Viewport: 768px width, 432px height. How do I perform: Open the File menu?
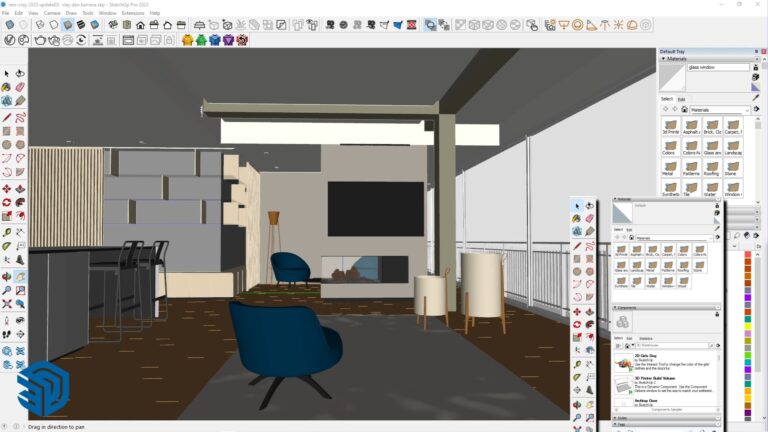(x=5, y=13)
